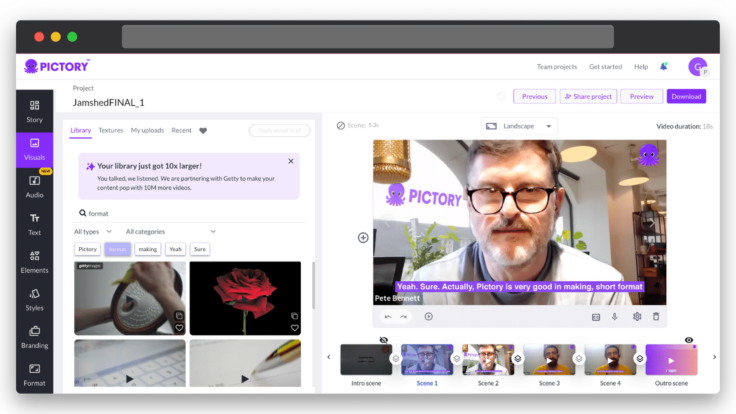Click transition icon between Intro and Scene 1
This screenshot has height=414, width=736.
[x=396, y=359]
